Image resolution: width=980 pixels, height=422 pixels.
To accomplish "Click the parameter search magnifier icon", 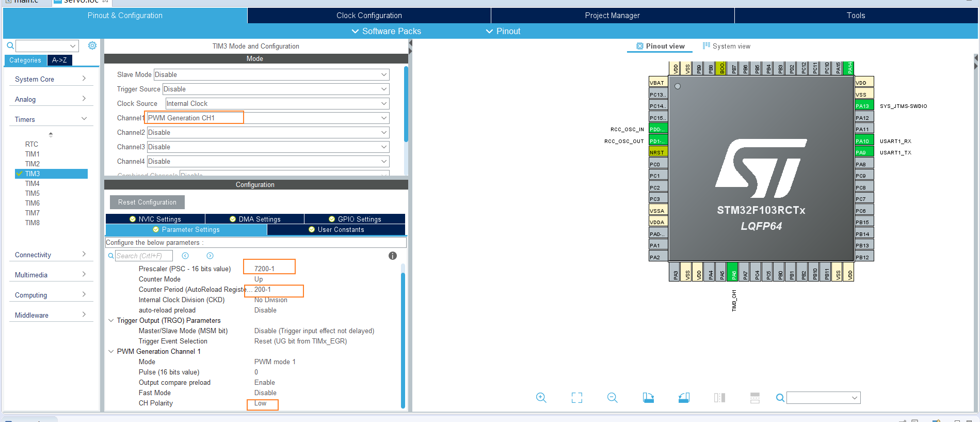I will click(111, 256).
